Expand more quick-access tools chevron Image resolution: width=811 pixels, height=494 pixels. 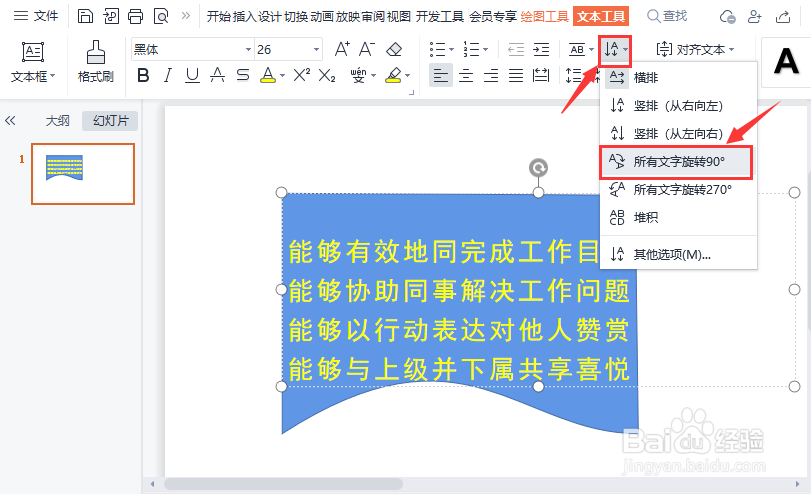tap(186, 16)
